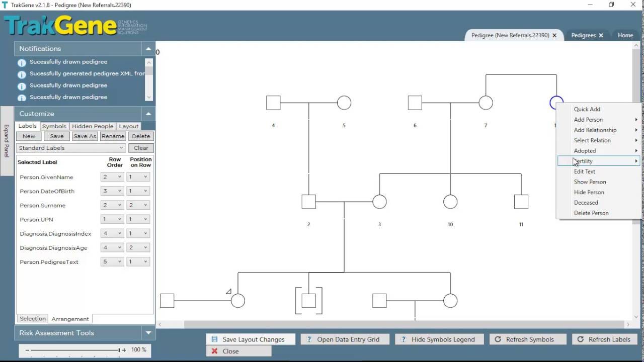
Task: Open Select Relation submenu
Action: 599,140
